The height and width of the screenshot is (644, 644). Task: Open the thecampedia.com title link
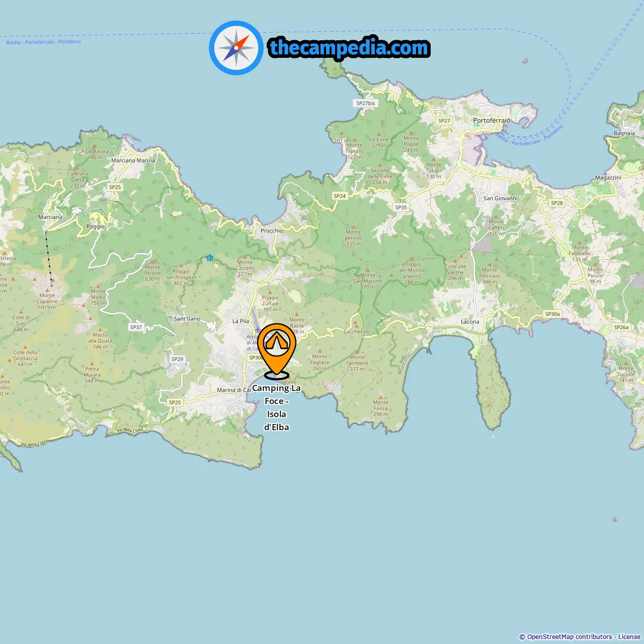coord(349,48)
